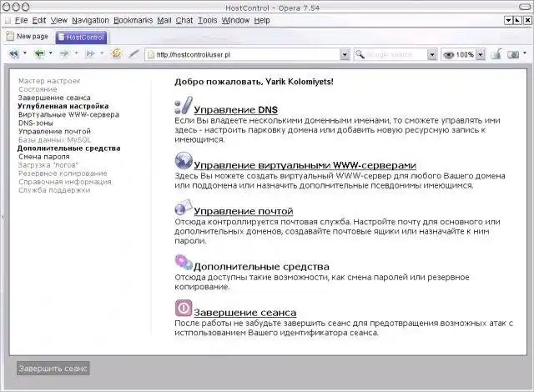Click the gears additional tools icon

click(184, 263)
